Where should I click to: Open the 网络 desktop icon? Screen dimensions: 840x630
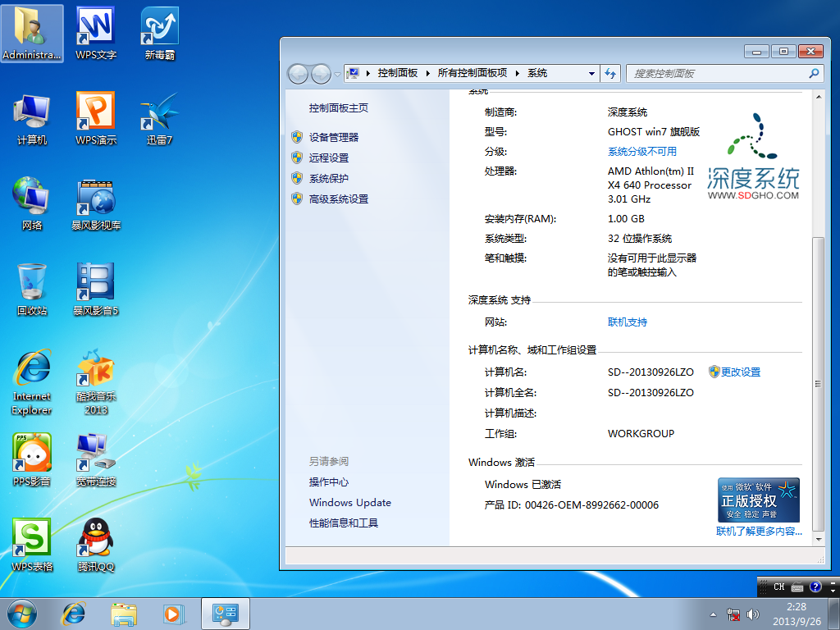(x=32, y=204)
